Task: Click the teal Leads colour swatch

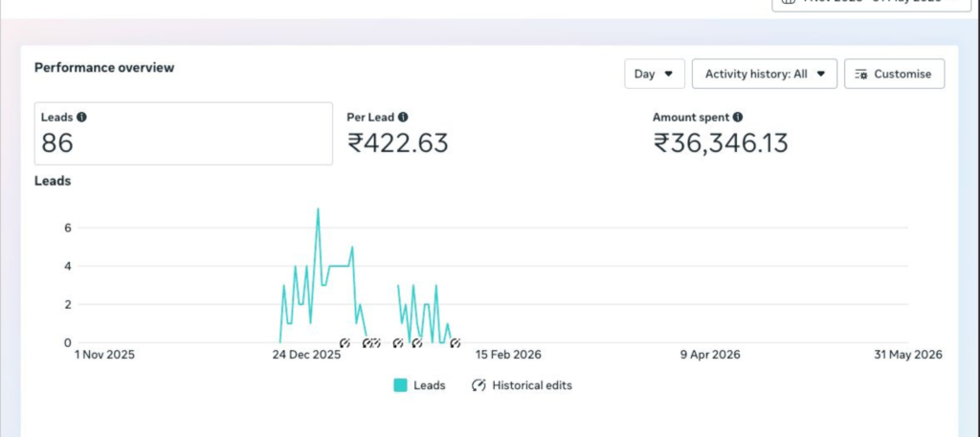Action: click(x=401, y=385)
